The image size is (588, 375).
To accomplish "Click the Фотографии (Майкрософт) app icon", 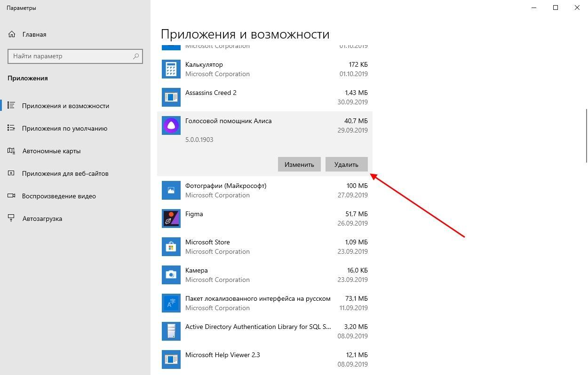I will coord(171,190).
